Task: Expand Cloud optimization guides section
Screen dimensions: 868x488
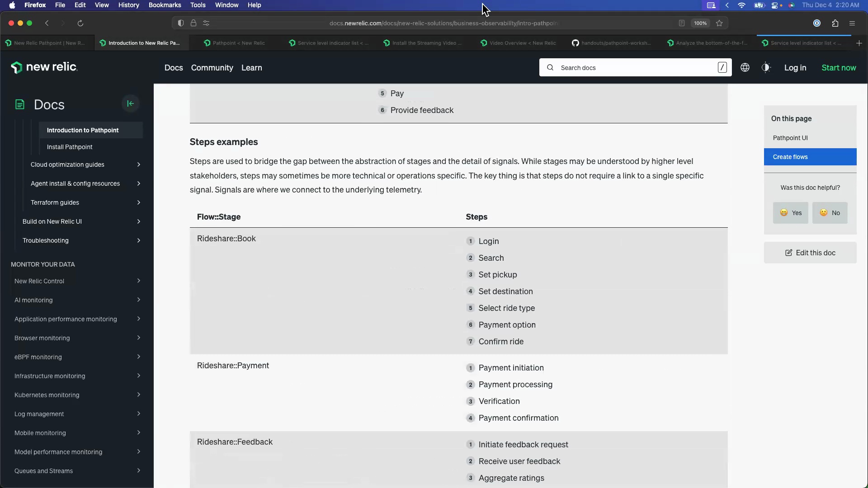Action: 138,164
